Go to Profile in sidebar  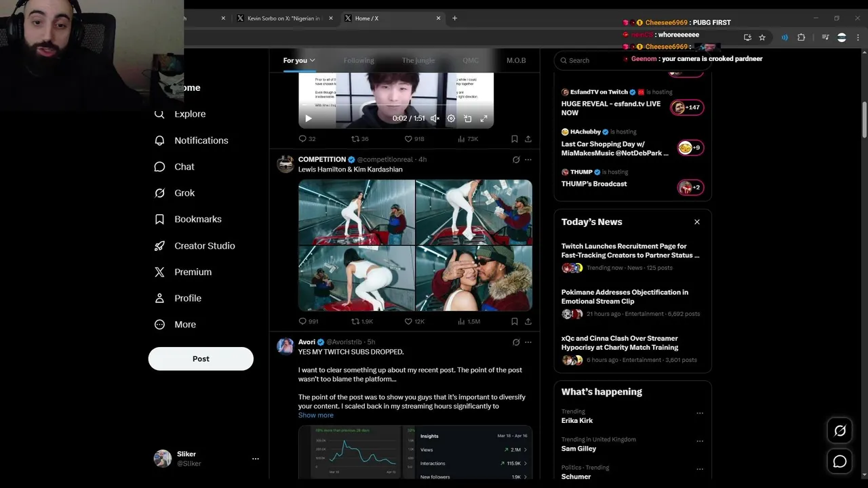178,298
